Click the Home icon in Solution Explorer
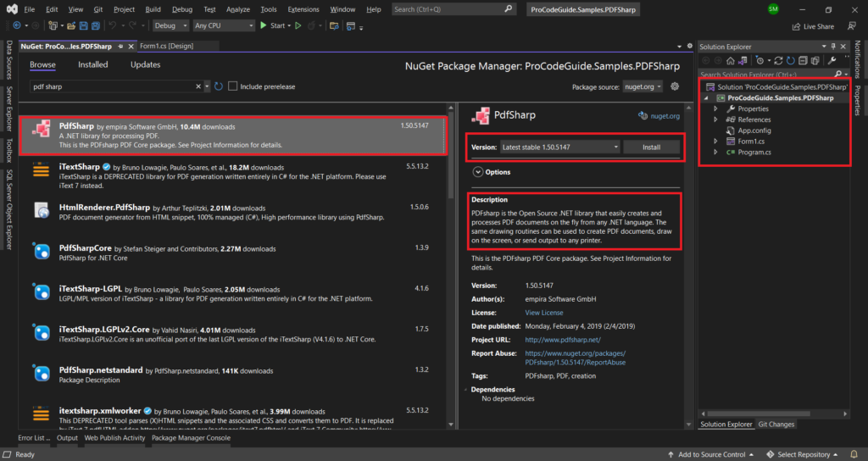 point(731,60)
